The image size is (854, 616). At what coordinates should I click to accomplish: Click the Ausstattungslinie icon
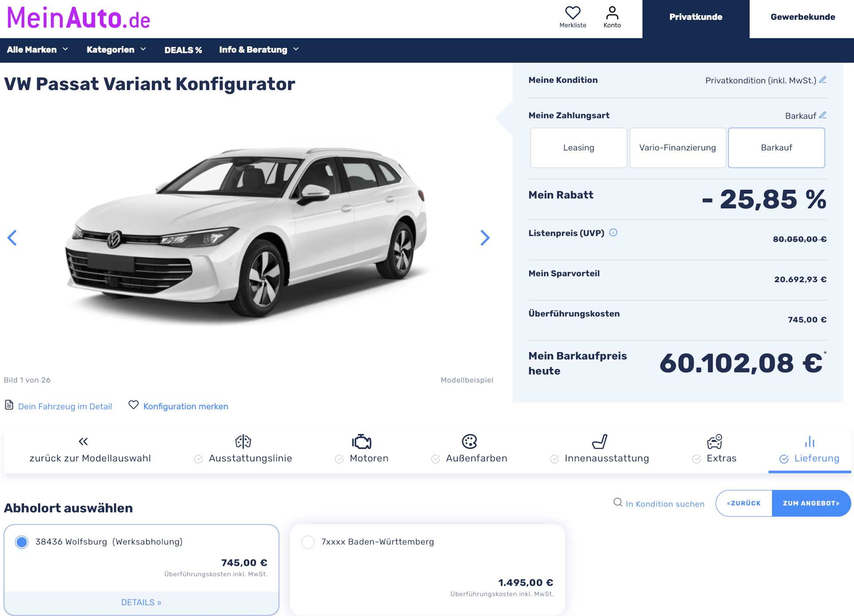(243, 441)
